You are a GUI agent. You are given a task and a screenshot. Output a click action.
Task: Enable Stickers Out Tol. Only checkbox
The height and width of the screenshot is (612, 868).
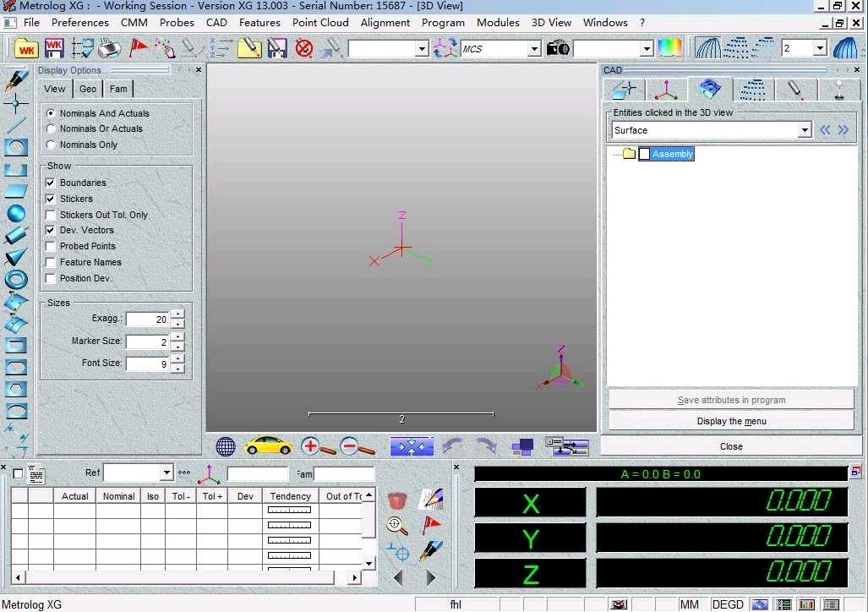pos(51,215)
